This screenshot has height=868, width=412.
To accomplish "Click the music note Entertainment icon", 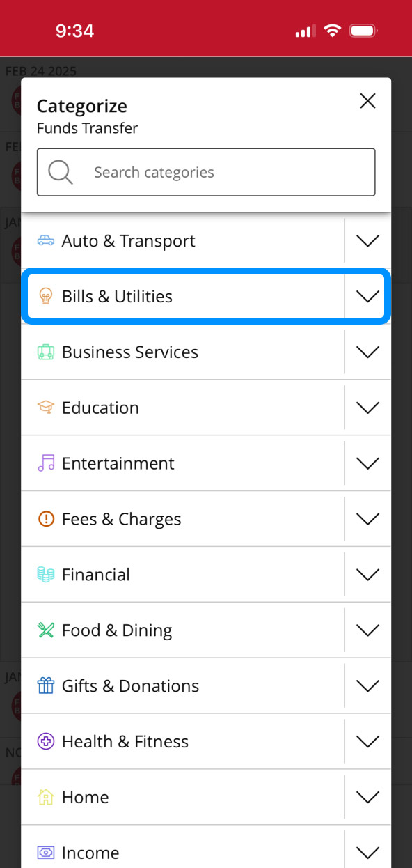I will click(x=46, y=463).
